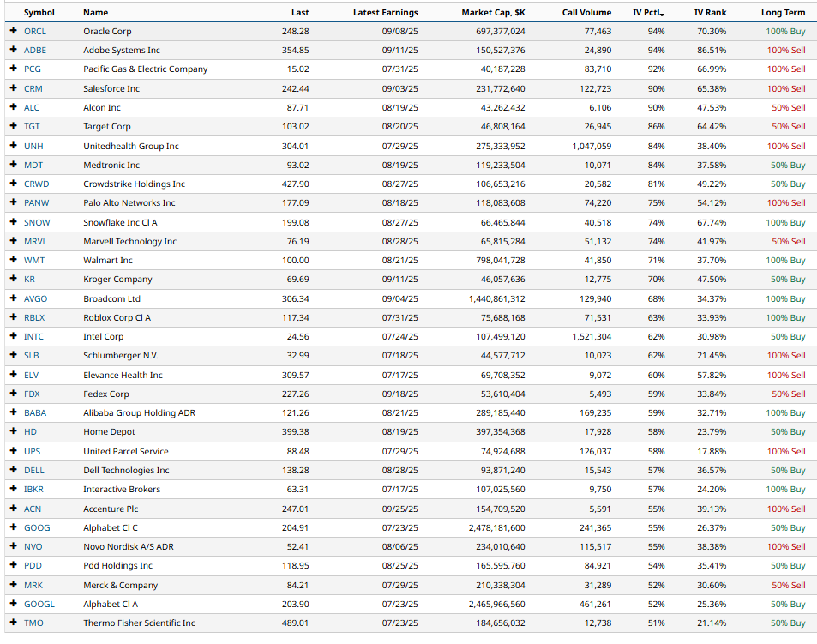This screenshot has width=817, height=644.
Task: Sort by Long Term column
Action: pos(783,13)
